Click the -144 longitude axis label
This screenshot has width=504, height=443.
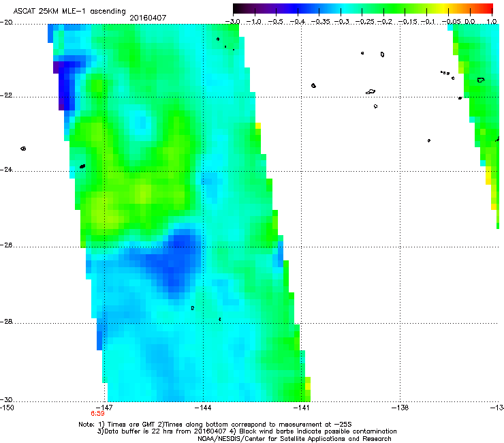[203, 408]
